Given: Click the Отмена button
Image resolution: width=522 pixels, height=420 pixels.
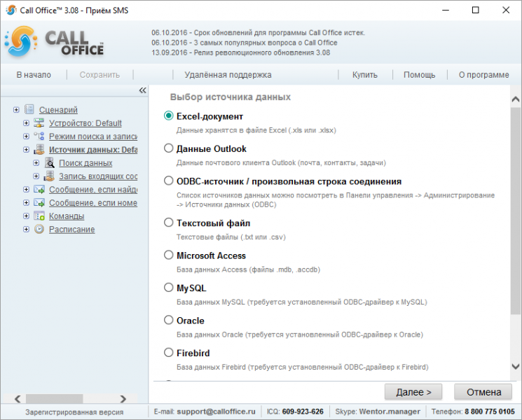Looking at the screenshot, I should (483, 392).
